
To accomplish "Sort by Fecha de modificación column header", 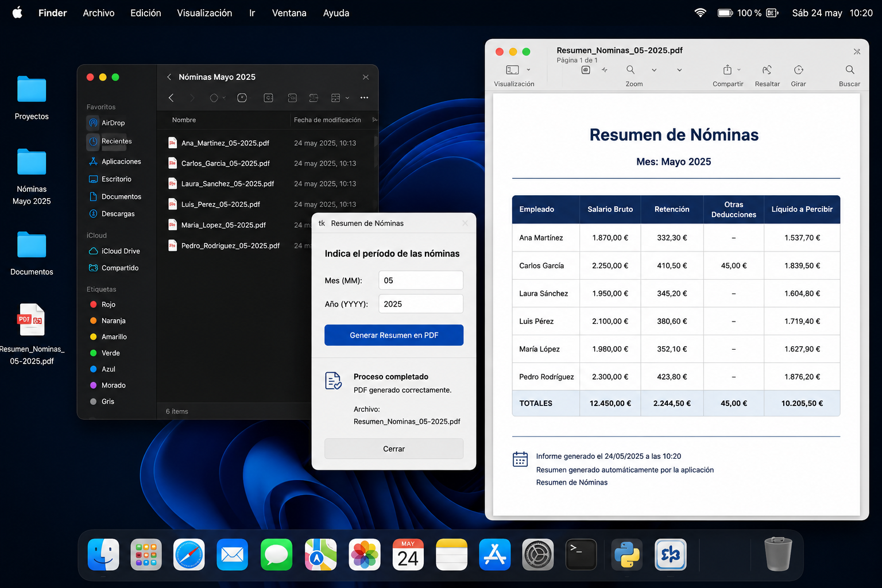I will [x=327, y=120].
